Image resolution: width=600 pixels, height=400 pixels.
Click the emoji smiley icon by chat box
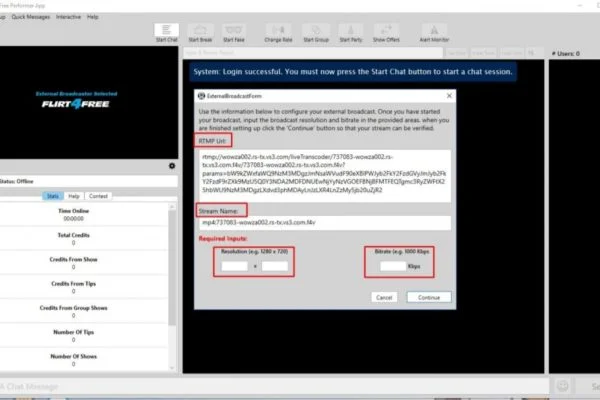click(562, 386)
